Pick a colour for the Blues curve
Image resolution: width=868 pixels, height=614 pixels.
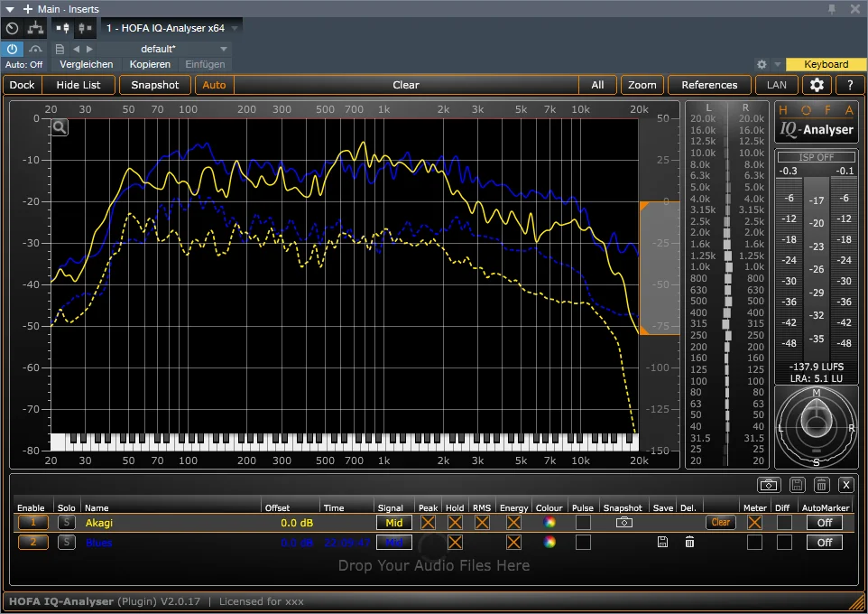coord(549,542)
